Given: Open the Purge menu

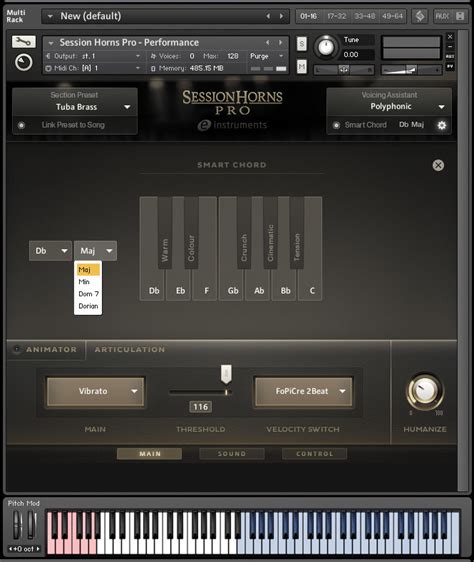Looking at the screenshot, I should (267, 56).
